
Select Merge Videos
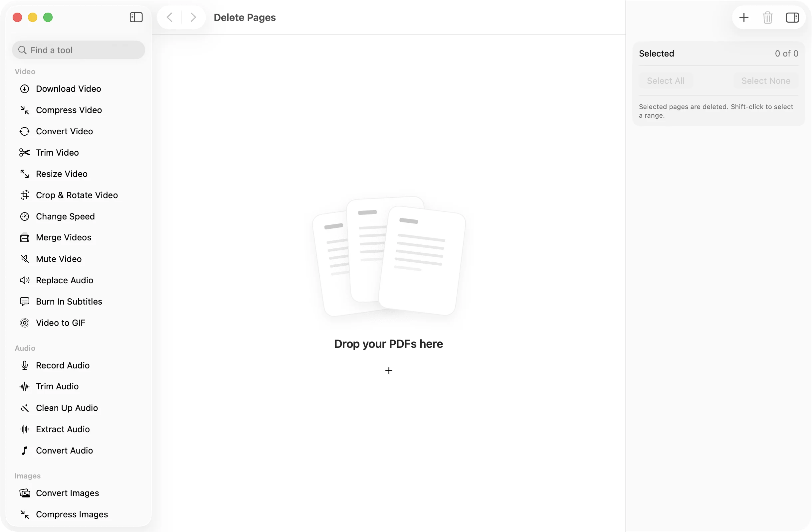click(x=79, y=237)
